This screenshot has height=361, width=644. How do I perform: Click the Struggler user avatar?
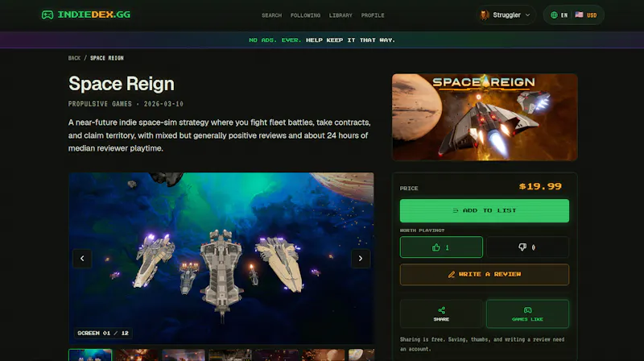click(485, 15)
